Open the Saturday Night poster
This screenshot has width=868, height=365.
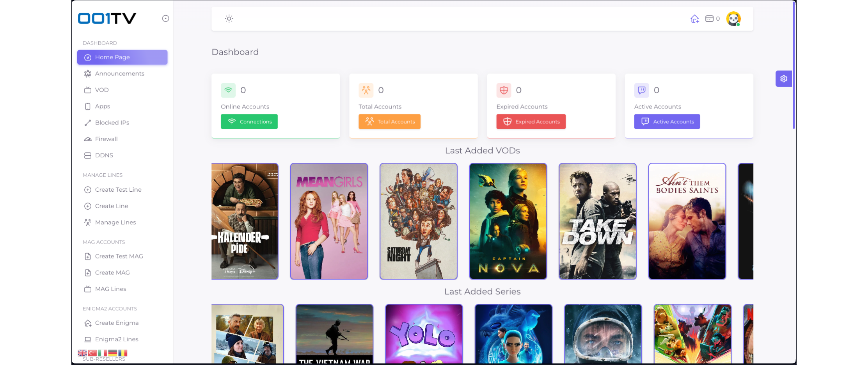point(419,221)
